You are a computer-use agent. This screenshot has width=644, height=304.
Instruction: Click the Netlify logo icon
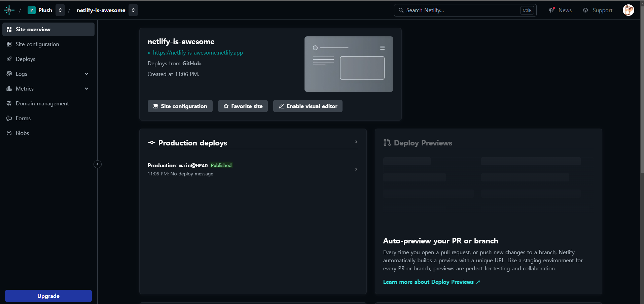[9, 10]
